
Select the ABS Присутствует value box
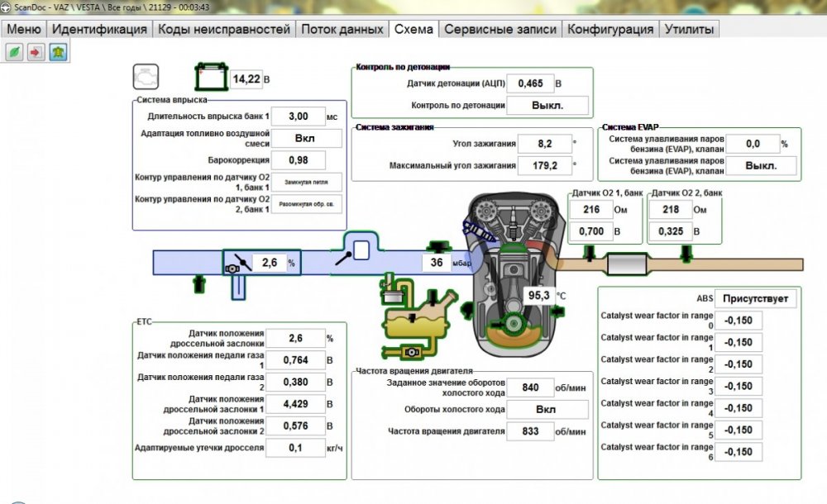point(755,298)
